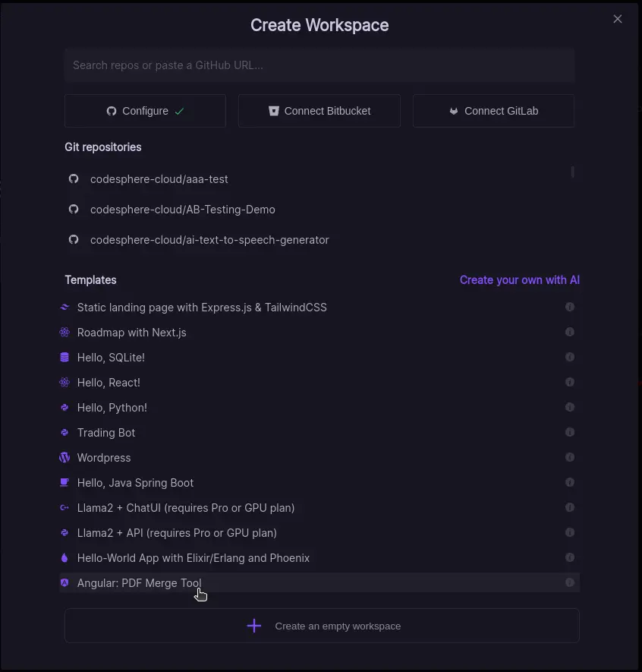The height and width of the screenshot is (672, 642).
Task: Click the repository list scrollbar
Action: 573,173
